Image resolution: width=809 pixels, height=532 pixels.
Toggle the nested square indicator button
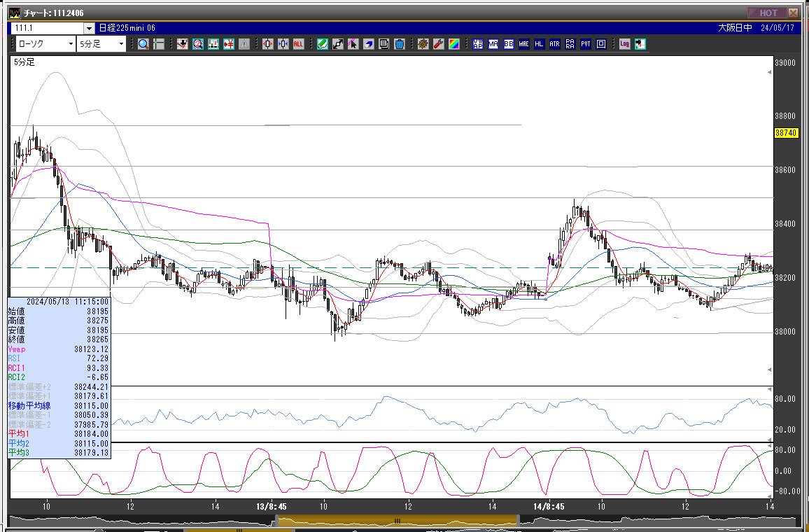(x=601, y=44)
